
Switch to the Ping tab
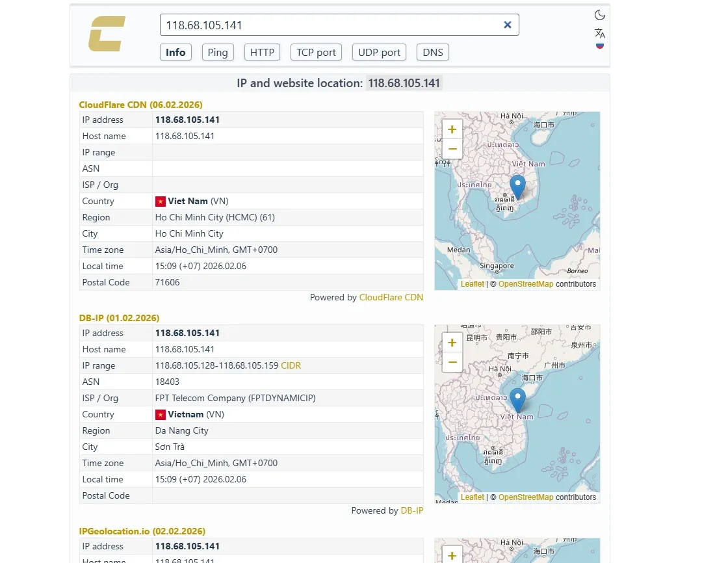218,53
